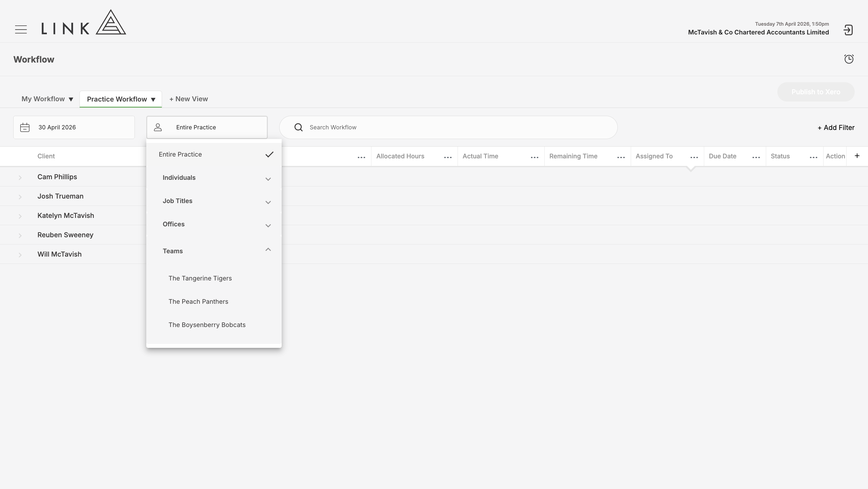The height and width of the screenshot is (489, 868).
Task: Open the My Workflow tab dropdown arrow
Action: (x=71, y=99)
